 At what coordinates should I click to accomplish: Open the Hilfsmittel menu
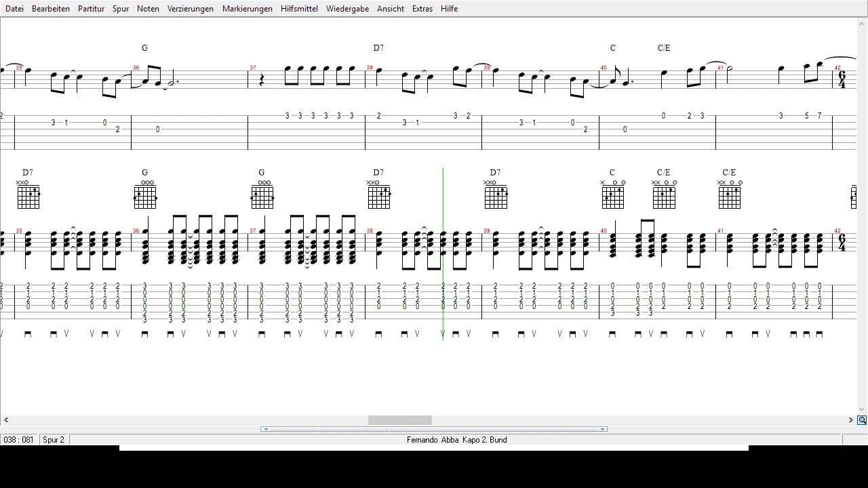click(299, 9)
